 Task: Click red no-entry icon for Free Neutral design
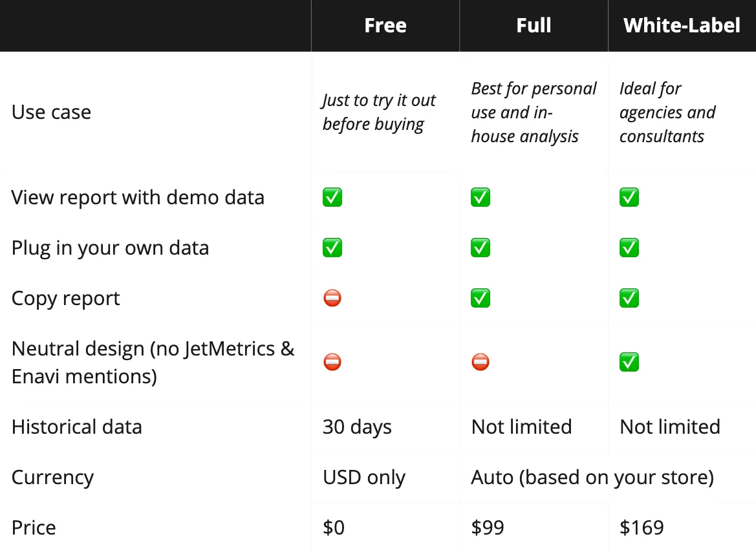[x=332, y=362]
